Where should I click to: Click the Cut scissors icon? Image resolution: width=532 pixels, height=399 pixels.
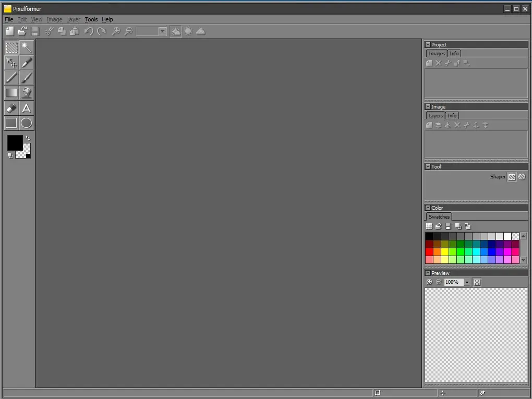[49, 31]
